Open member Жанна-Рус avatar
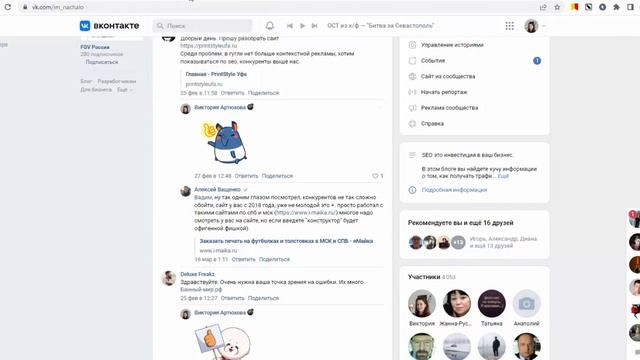 click(x=457, y=303)
